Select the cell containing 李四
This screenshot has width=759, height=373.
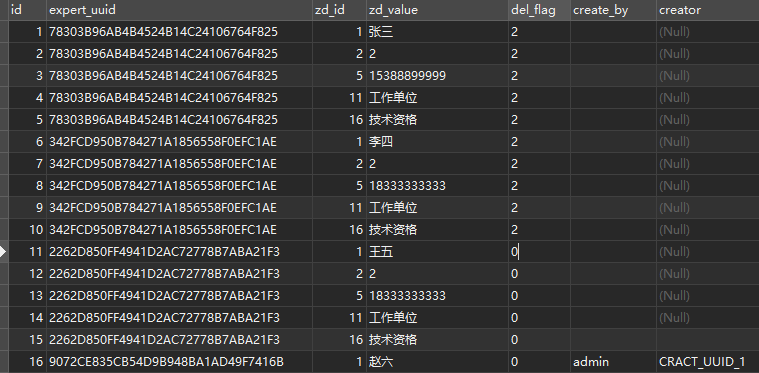click(437, 142)
